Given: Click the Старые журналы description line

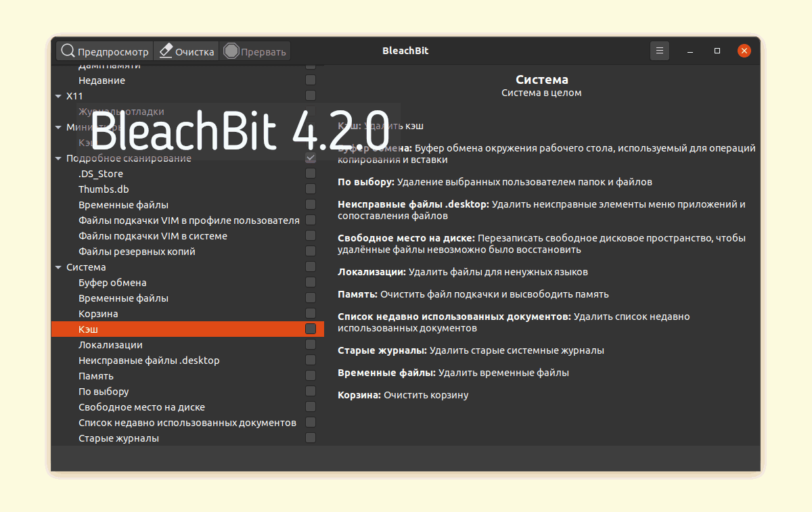Looking at the screenshot, I should [471, 350].
